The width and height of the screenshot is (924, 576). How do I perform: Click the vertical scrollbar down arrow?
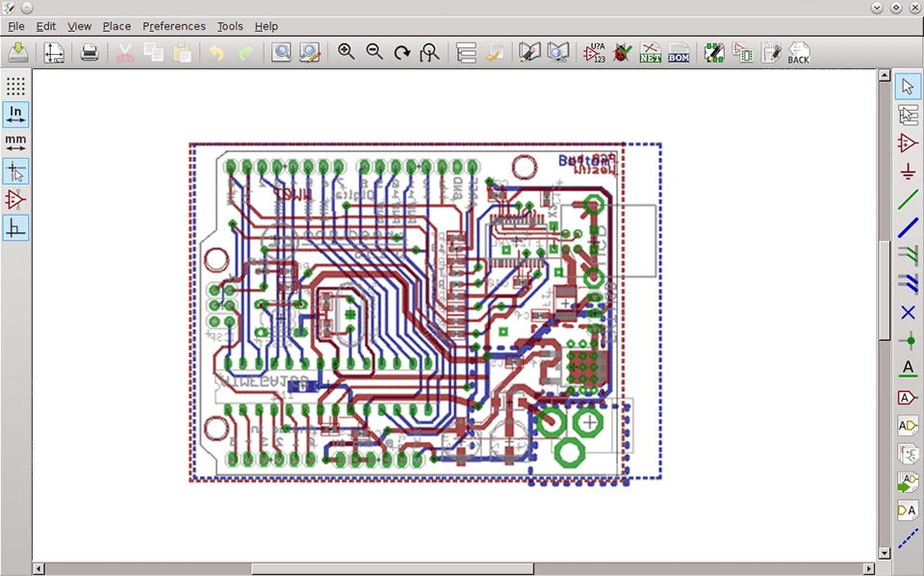click(885, 554)
